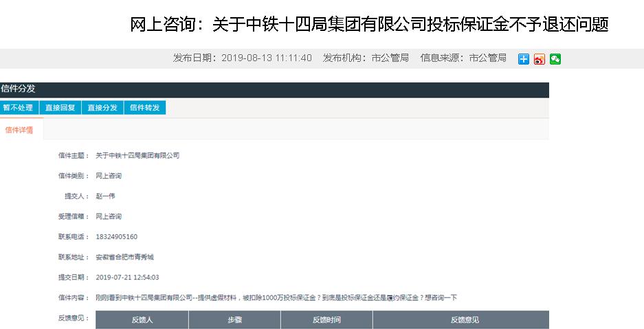Select the submit date 2019-07-21 12:54:03
644x329 pixels.
pos(127,277)
